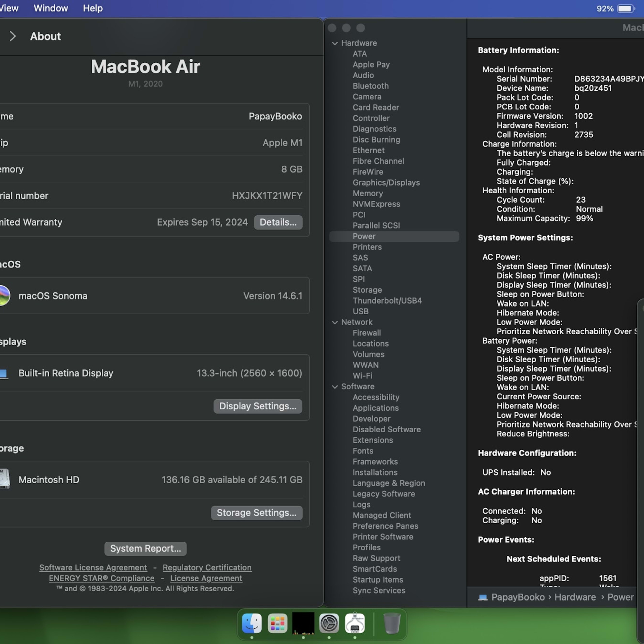Screen dimensions: 644x644
Task: Open Launchpad from the dock
Action: tap(277, 623)
